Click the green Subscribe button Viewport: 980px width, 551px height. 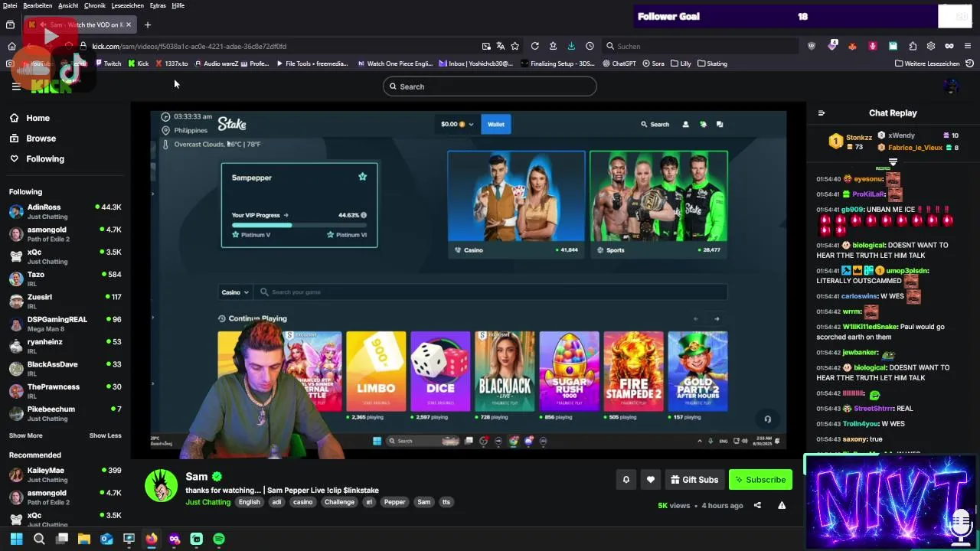[760, 480]
